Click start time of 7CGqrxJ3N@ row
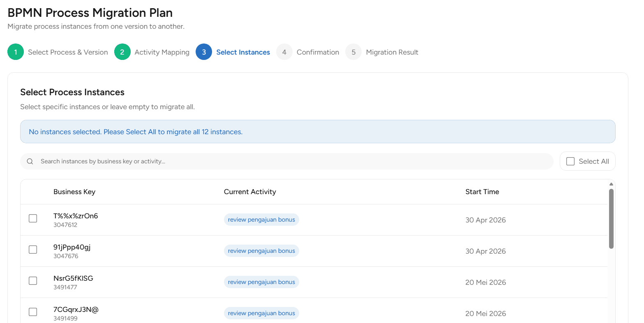The width and height of the screenshot is (644, 323). [x=485, y=314]
